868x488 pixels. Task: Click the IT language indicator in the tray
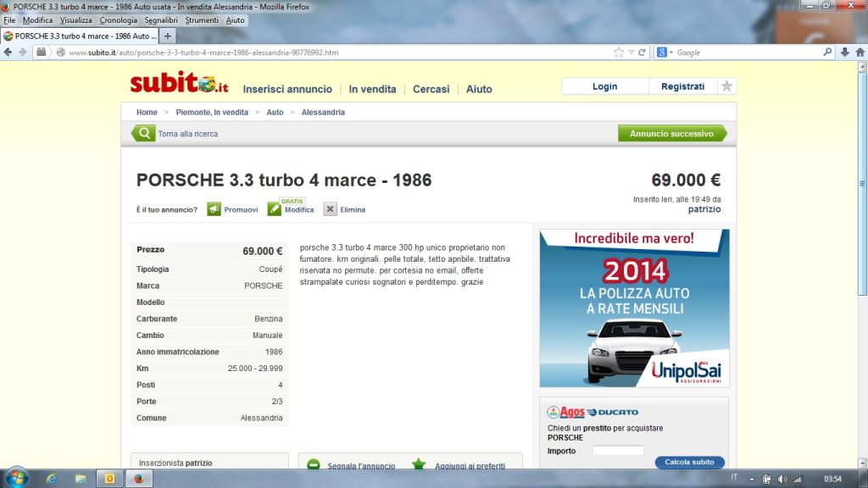pos(734,477)
